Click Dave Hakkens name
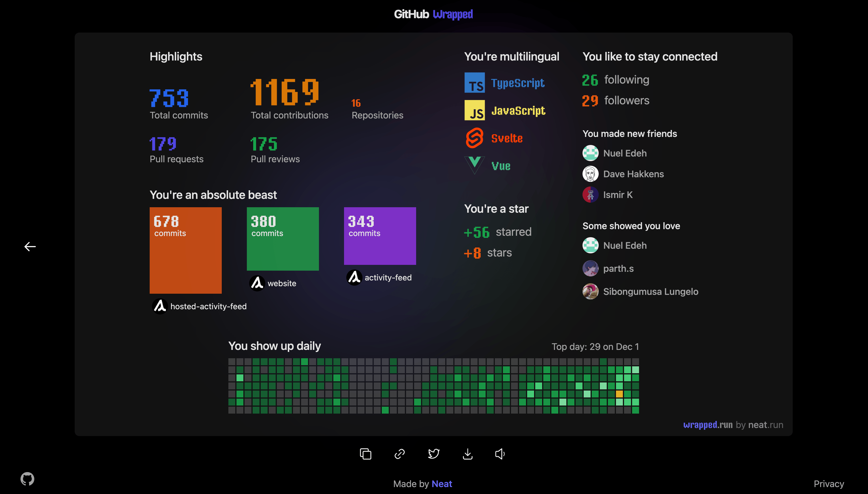Screen dimensions: 868x494 (634, 174)
